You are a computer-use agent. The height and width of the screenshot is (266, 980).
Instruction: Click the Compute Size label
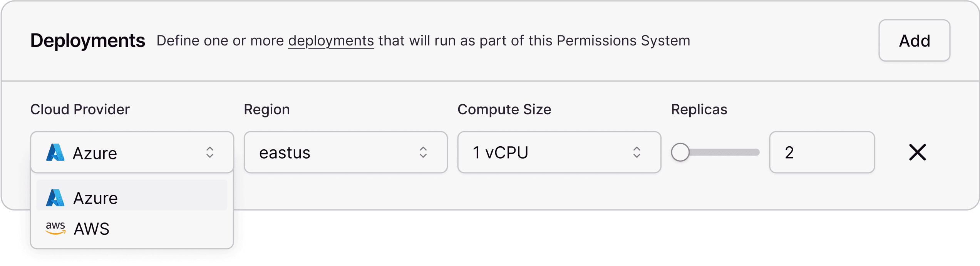pyautogui.click(x=504, y=110)
